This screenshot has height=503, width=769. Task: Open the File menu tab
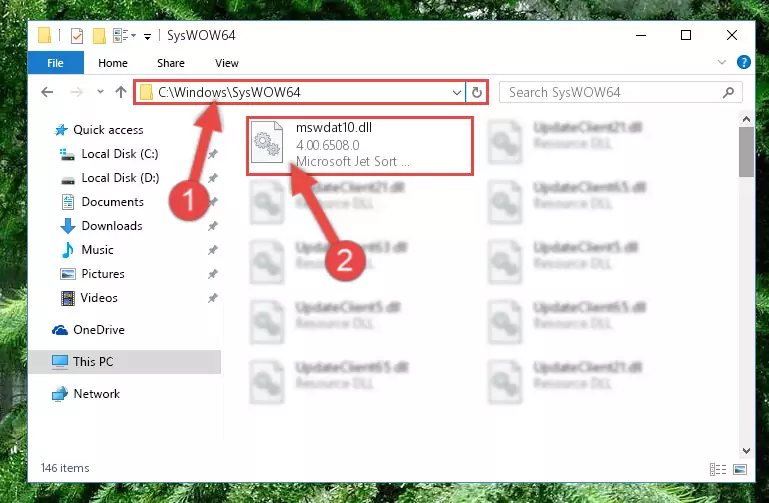point(55,63)
